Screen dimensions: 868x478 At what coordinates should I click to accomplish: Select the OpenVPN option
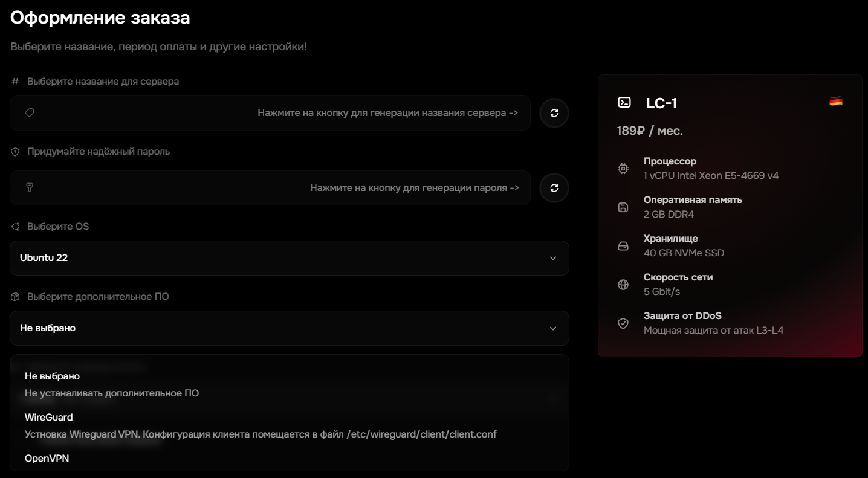47,459
